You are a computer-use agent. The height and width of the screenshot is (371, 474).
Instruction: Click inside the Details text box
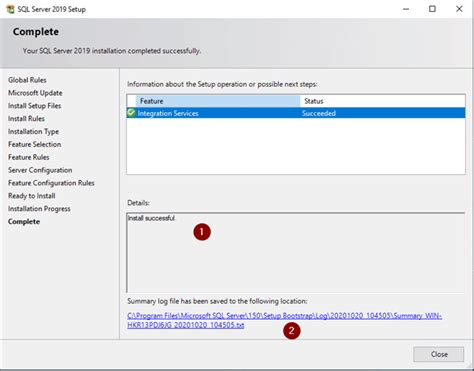click(296, 253)
